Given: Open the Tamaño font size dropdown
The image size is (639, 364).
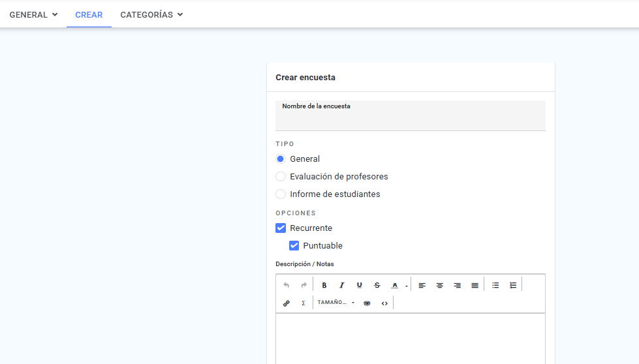Looking at the screenshot, I should pyautogui.click(x=335, y=303).
